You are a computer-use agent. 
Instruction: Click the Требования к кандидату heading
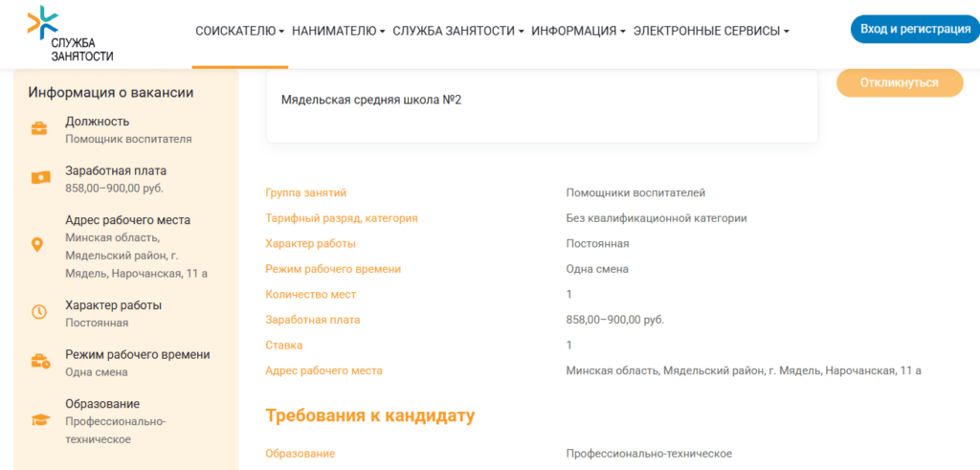[x=369, y=416]
